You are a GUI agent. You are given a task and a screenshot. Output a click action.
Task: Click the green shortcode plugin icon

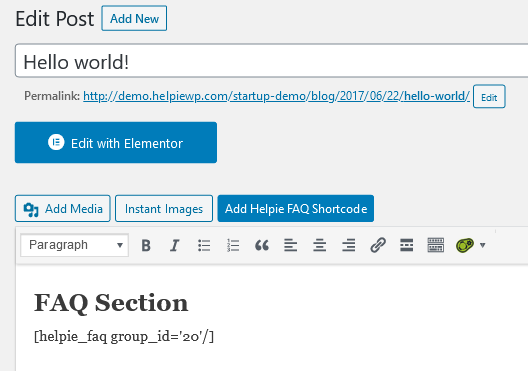pos(465,245)
